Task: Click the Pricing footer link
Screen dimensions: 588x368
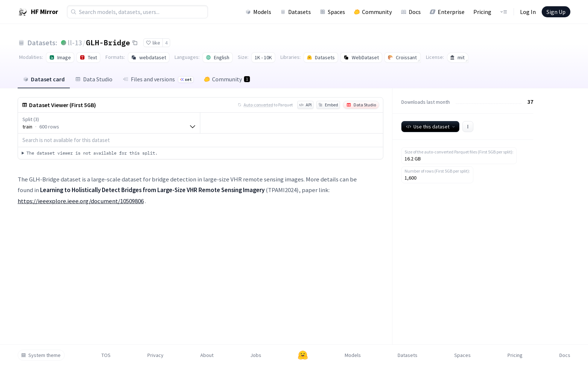Action: 515,355
